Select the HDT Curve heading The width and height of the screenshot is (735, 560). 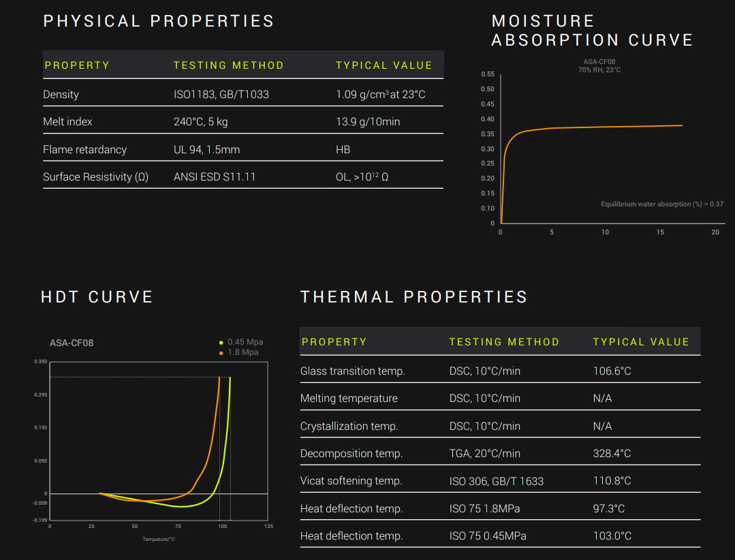[97, 297]
